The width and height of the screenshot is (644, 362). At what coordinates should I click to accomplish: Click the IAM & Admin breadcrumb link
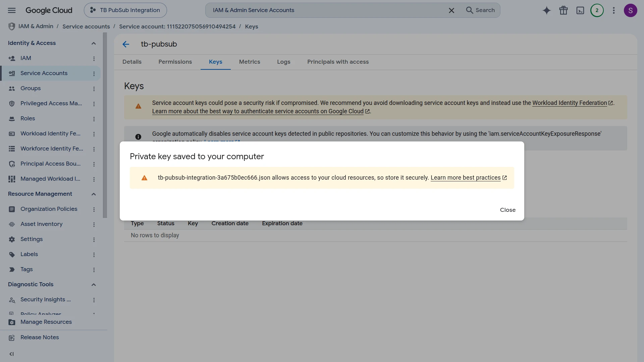(x=36, y=26)
